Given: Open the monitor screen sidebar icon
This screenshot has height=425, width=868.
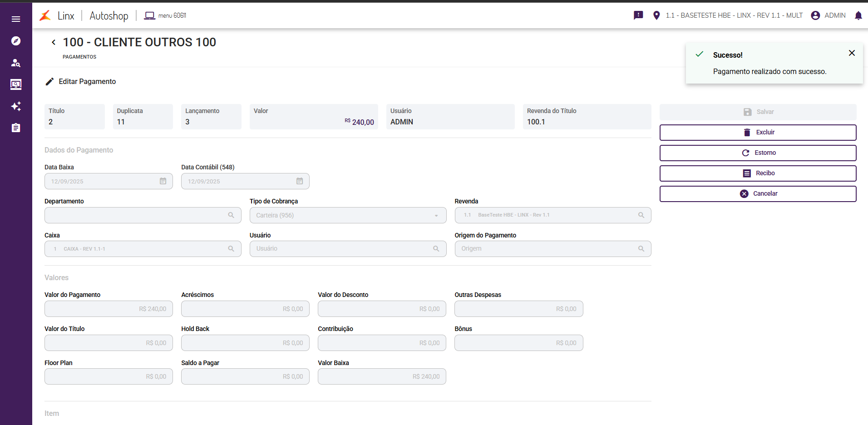Looking at the screenshot, I should pos(16,84).
